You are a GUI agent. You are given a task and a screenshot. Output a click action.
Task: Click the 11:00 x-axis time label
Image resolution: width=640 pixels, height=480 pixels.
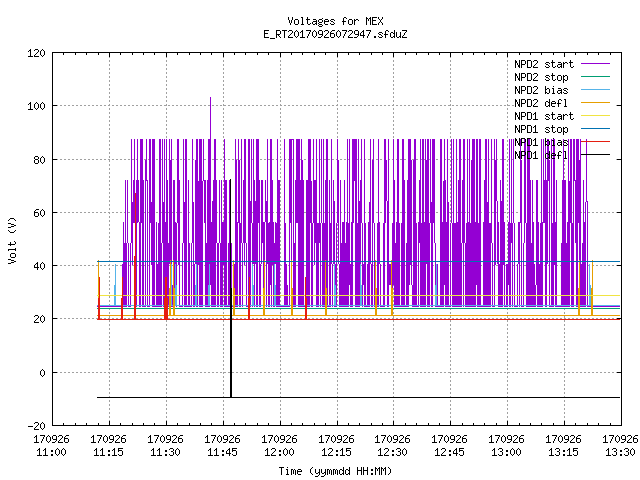[x=51, y=452]
